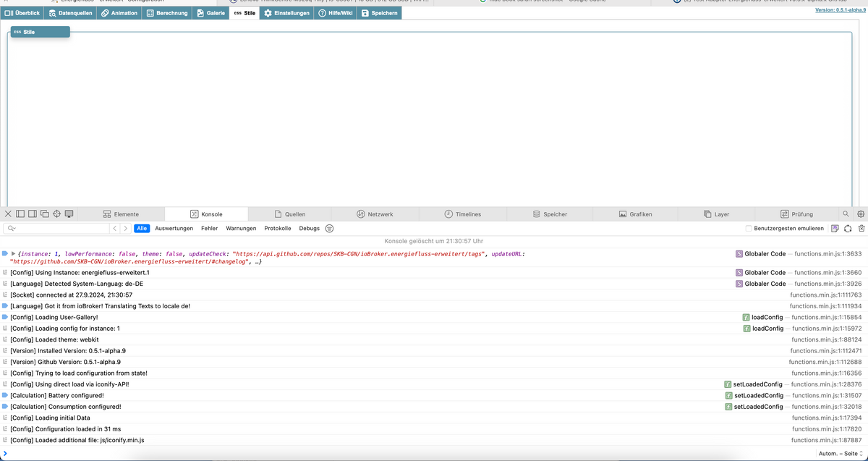Click the Speichern button

pyautogui.click(x=380, y=13)
